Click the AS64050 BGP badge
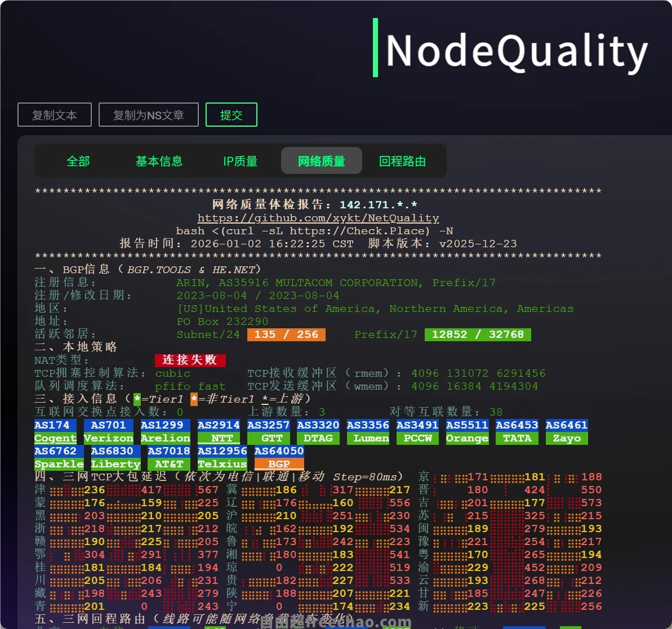 click(278, 457)
